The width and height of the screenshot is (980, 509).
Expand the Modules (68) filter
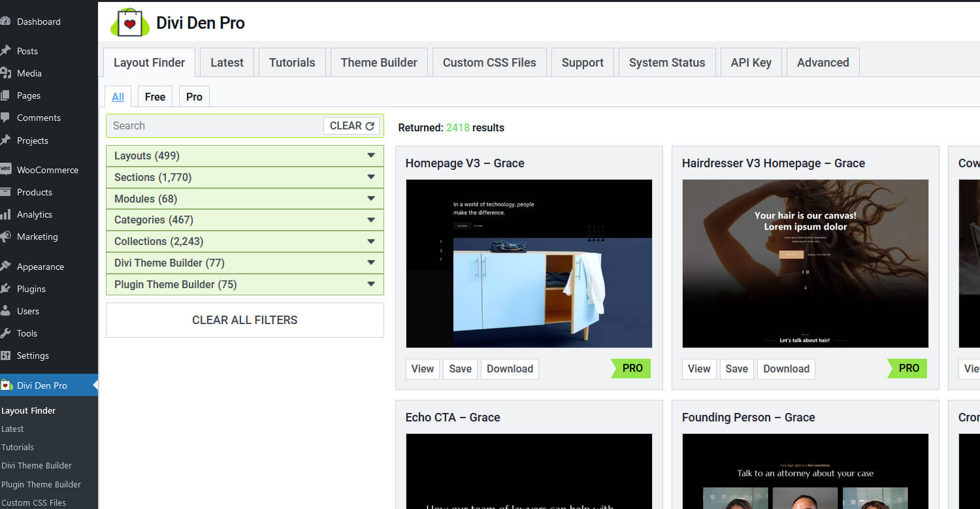pos(244,199)
